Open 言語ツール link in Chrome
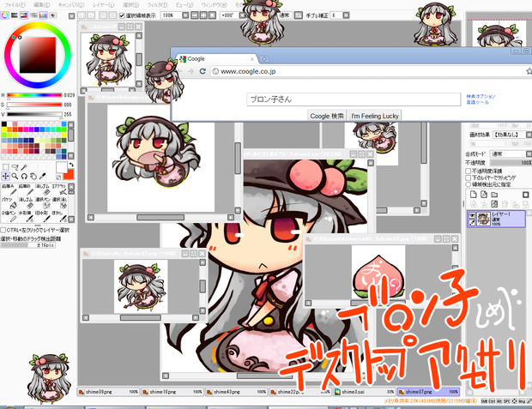This screenshot has height=409, width=532. coord(477,102)
